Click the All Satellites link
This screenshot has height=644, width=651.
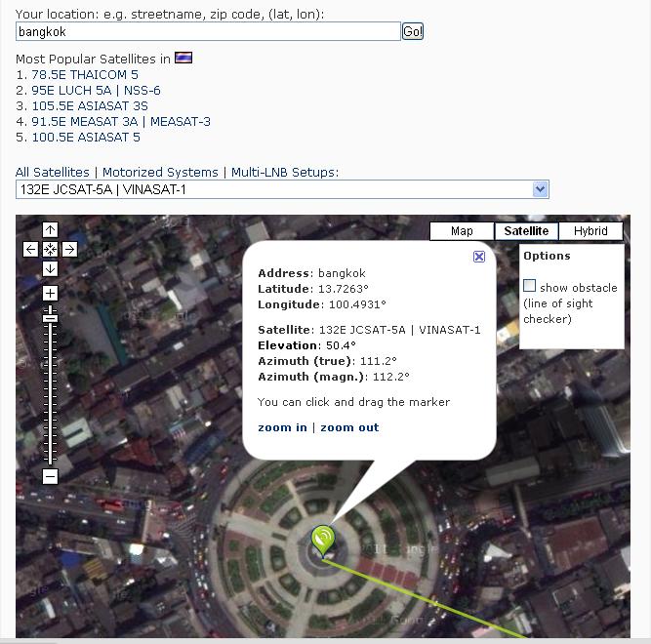pyautogui.click(x=53, y=172)
